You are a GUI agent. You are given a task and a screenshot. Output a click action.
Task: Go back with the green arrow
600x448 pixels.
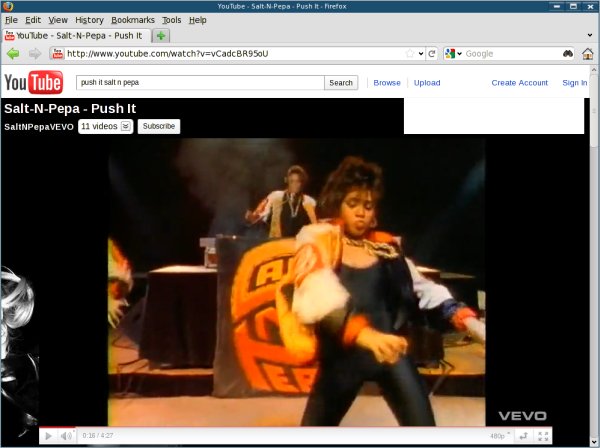click(13, 54)
